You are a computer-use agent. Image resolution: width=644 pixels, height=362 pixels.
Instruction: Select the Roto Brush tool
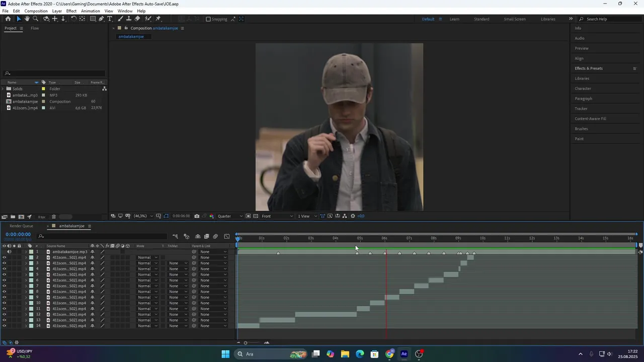pyautogui.click(x=148, y=19)
